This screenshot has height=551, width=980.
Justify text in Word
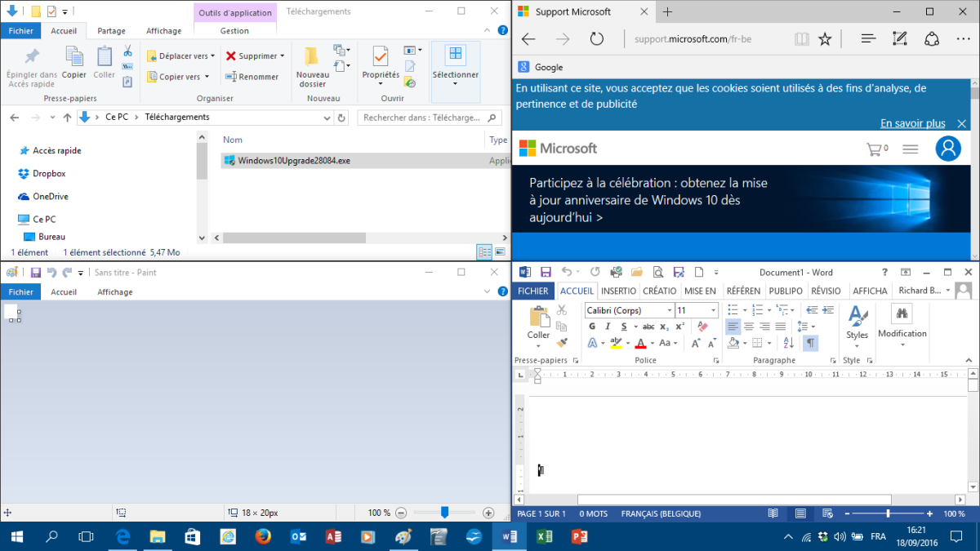pos(781,327)
